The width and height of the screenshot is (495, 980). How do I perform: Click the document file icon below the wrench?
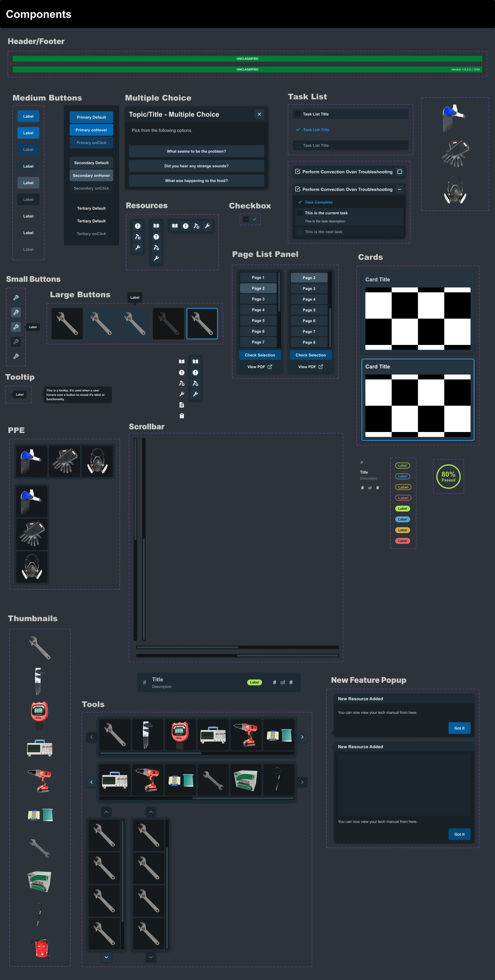click(182, 405)
